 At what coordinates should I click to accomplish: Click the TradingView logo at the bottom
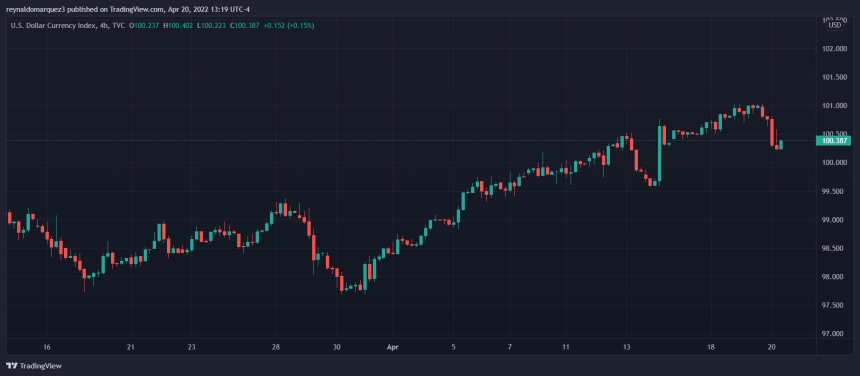click(x=34, y=366)
